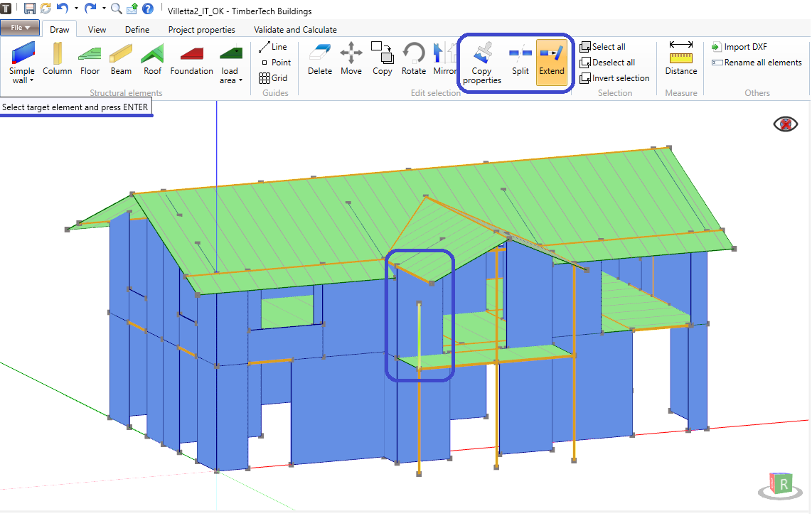Expand the load area dropdown arrow
Image resolution: width=812 pixels, height=516 pixels.
[241, 81]
